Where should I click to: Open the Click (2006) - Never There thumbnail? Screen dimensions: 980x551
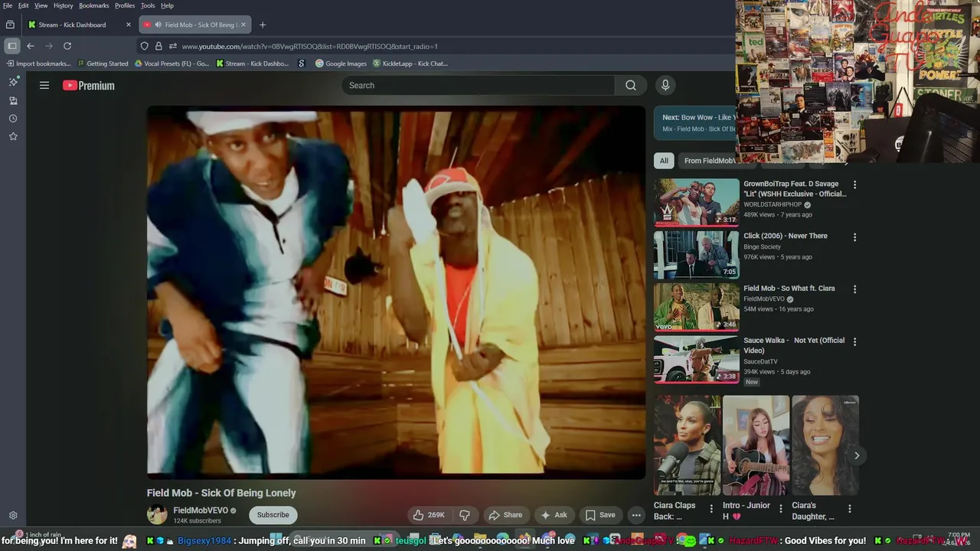tap(697, 255)
